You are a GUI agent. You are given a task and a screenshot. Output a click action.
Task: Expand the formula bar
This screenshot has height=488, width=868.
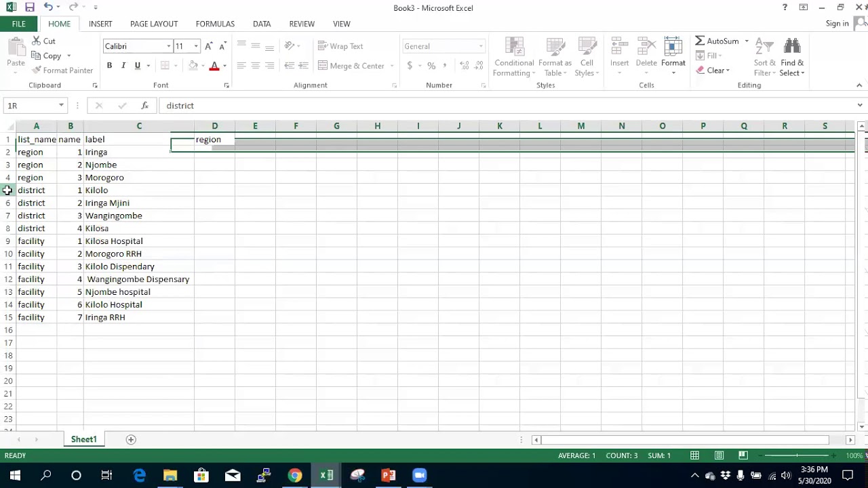(860, 106)
